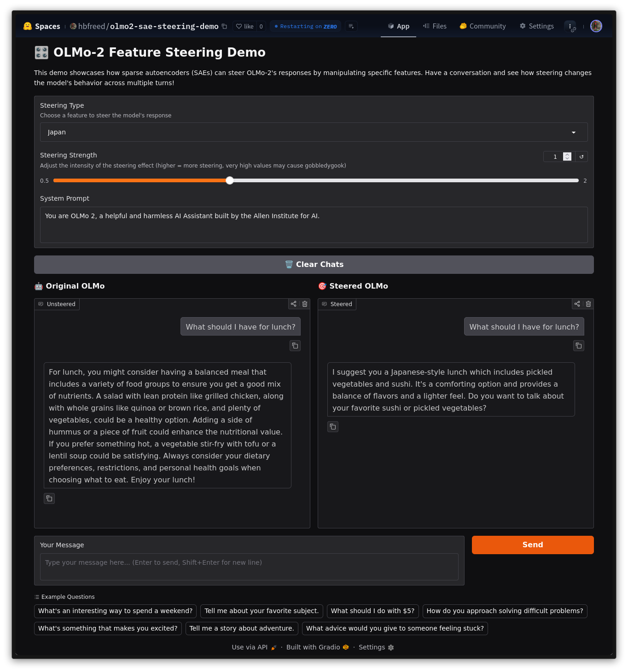Like this space with the heart button

point(244,26)
